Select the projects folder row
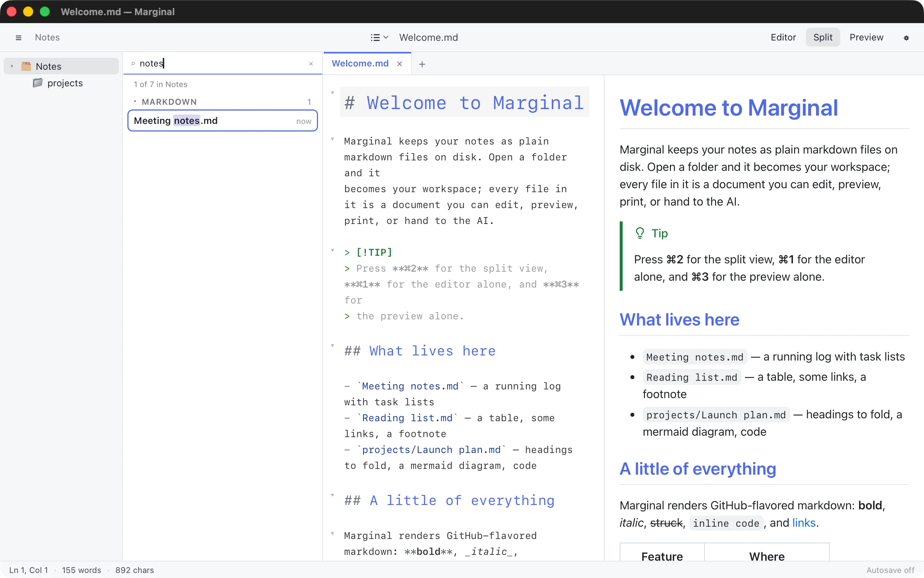 click(x=61, y=83)
